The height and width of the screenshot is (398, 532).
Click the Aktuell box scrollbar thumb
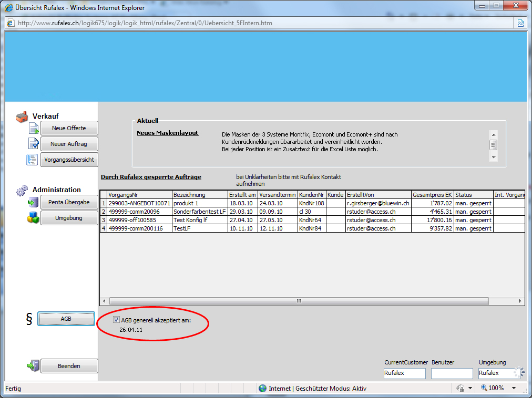493,145
